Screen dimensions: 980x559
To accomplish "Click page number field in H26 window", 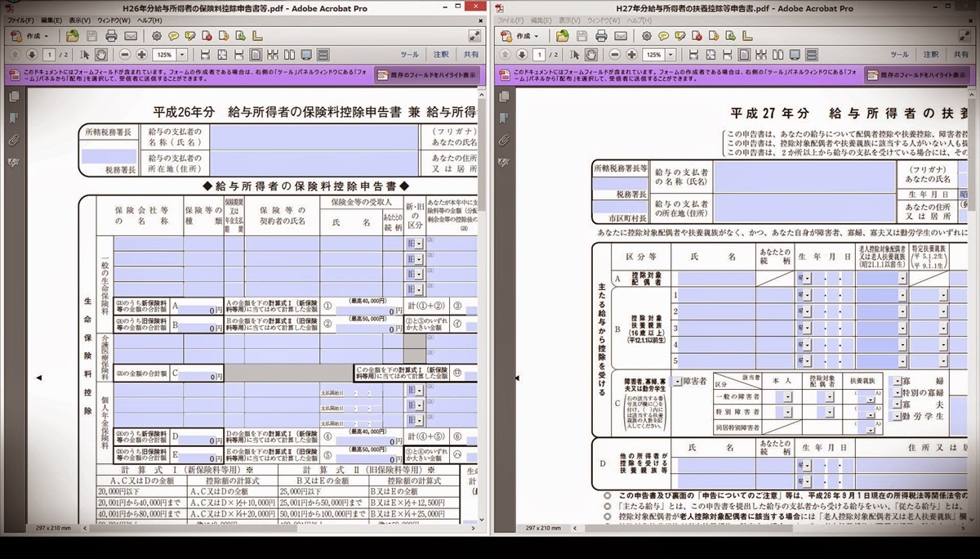I will tap(49, 55).
